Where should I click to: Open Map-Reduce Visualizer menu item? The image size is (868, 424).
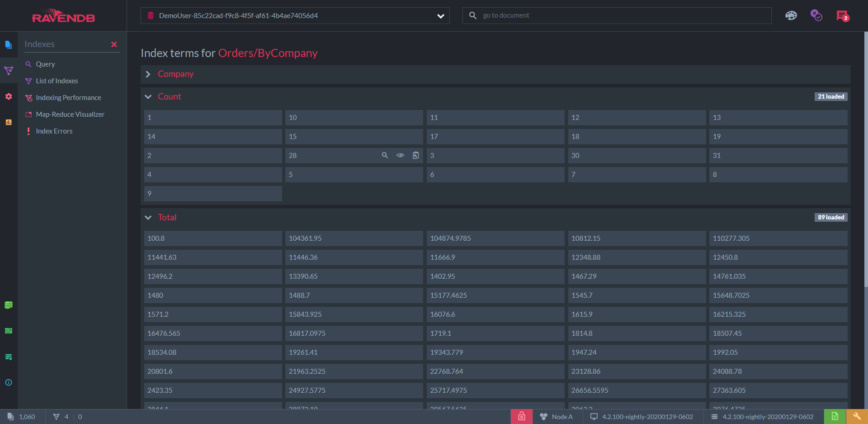[x=70, y=114]
